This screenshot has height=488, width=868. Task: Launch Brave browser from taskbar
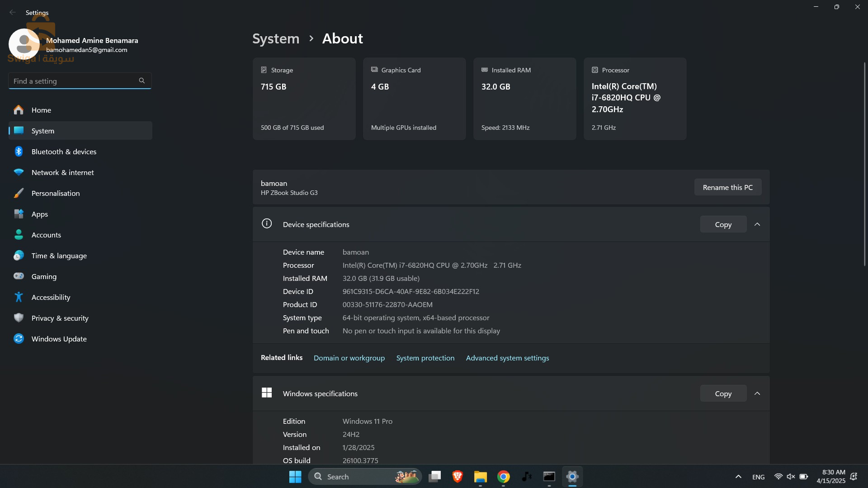click(458, 477)
